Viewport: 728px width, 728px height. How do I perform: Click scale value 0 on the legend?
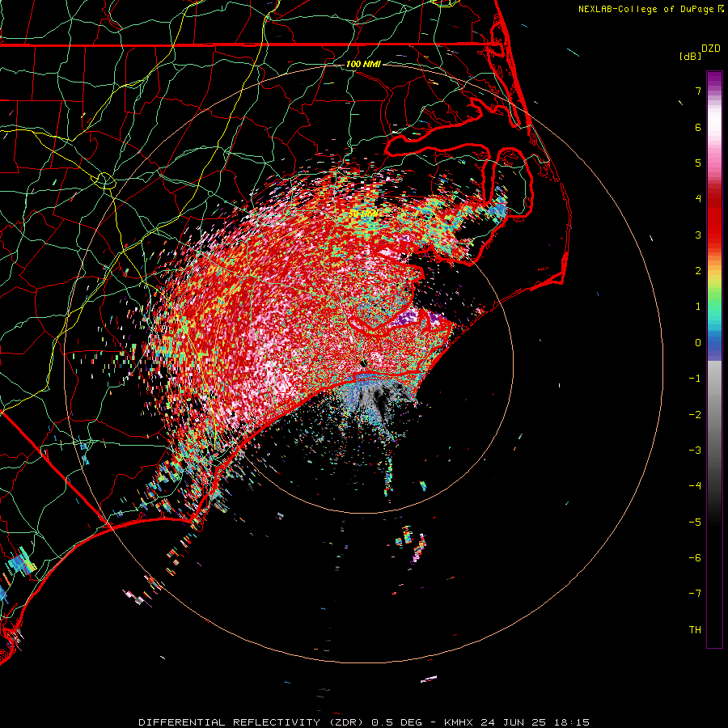(x=698, y=343)
